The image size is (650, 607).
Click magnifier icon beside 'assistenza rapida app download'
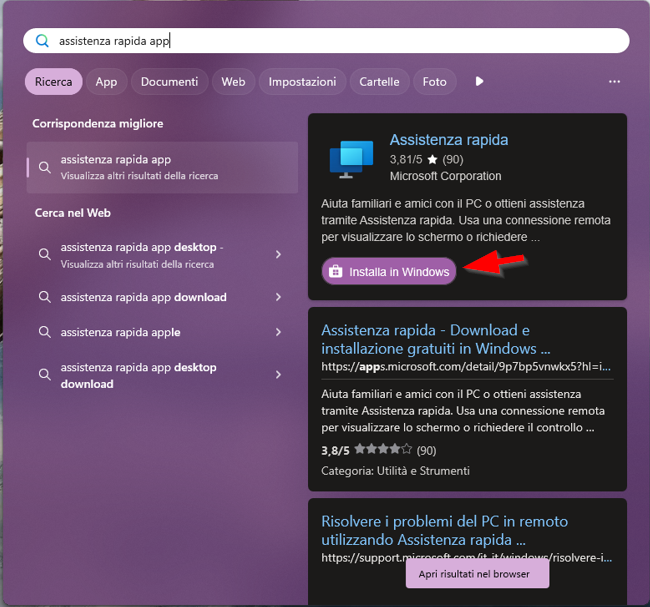pos(45,297)
